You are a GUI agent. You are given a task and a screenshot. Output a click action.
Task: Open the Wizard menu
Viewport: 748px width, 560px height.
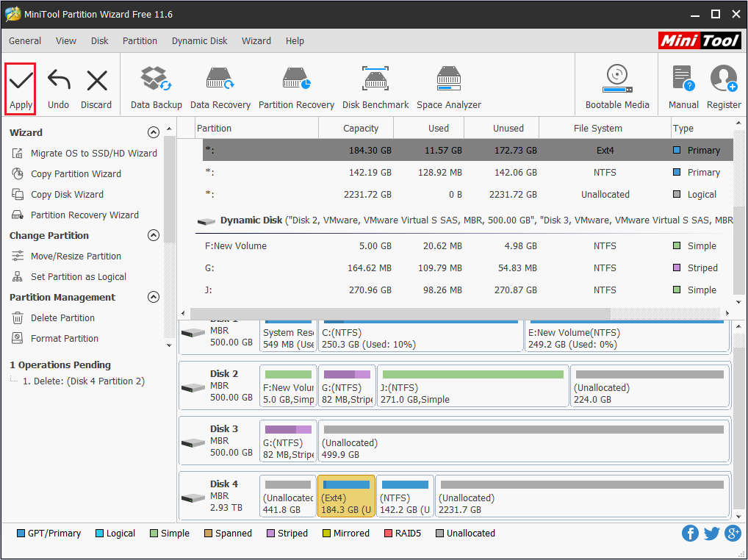coord(256,41)
